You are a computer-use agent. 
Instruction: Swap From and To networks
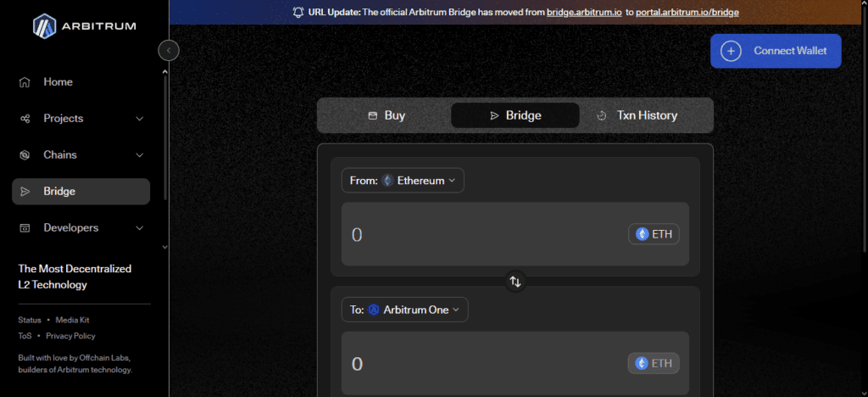click(x=515, y=281)
